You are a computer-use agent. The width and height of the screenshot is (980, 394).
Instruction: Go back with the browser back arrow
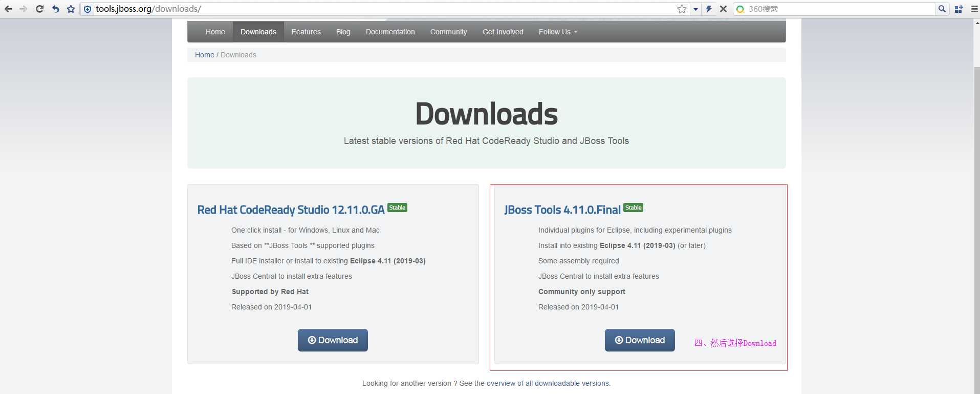tap(8, 9)
